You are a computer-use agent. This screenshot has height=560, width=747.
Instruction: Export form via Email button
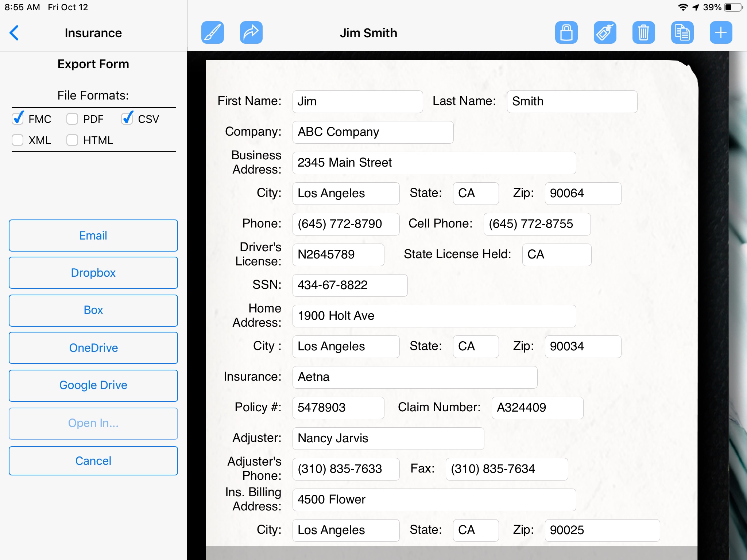point(93,236)
